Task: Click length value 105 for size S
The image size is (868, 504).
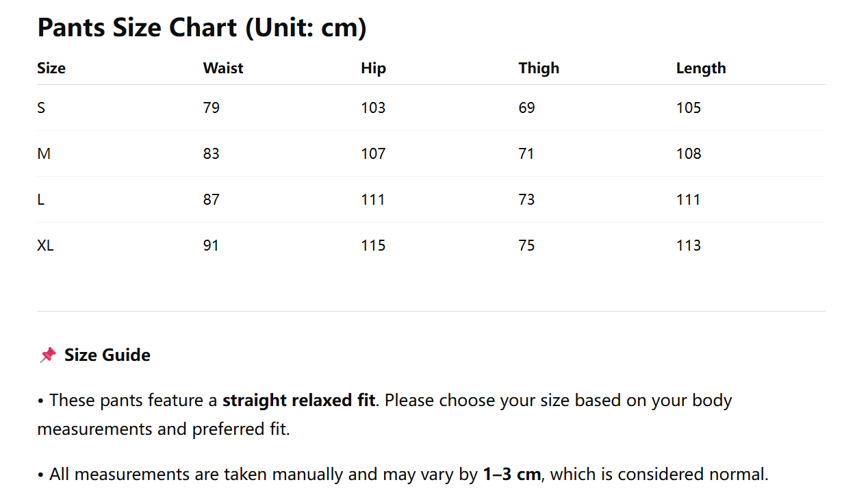Action: (689, 108)
